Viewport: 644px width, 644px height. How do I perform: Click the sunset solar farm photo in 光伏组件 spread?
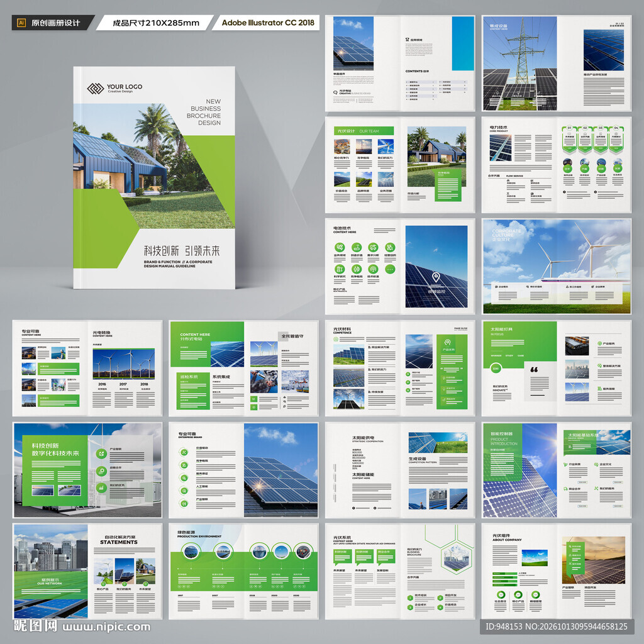tap(594, 560)
